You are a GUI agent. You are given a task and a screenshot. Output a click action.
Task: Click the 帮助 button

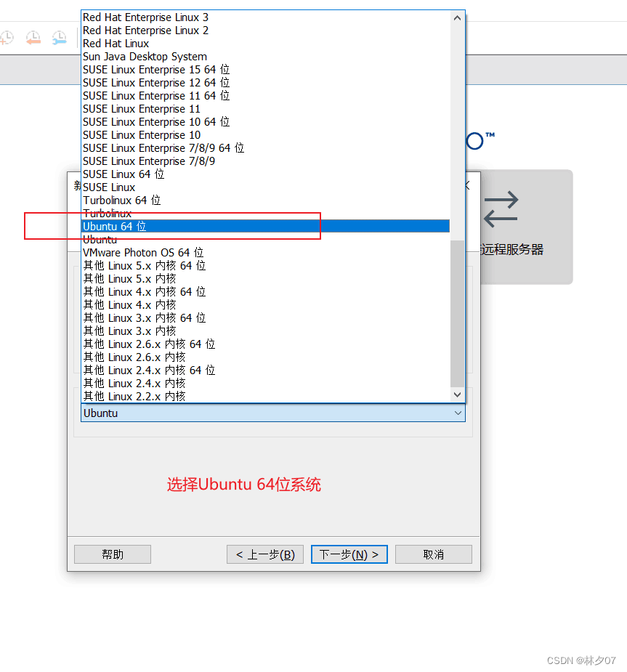(113, 554)
